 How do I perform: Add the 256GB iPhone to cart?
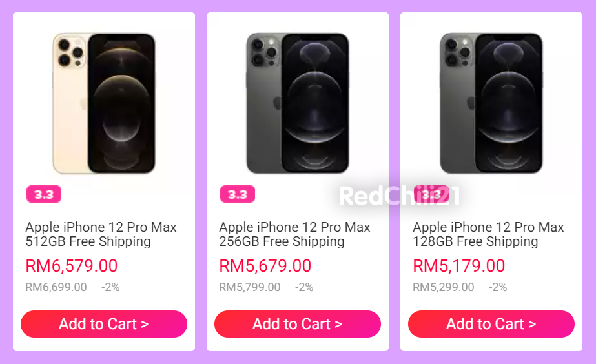pos(298,324)
